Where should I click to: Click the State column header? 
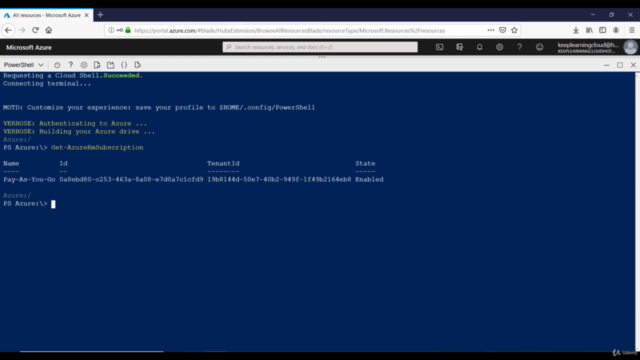(x=365, y=163)
